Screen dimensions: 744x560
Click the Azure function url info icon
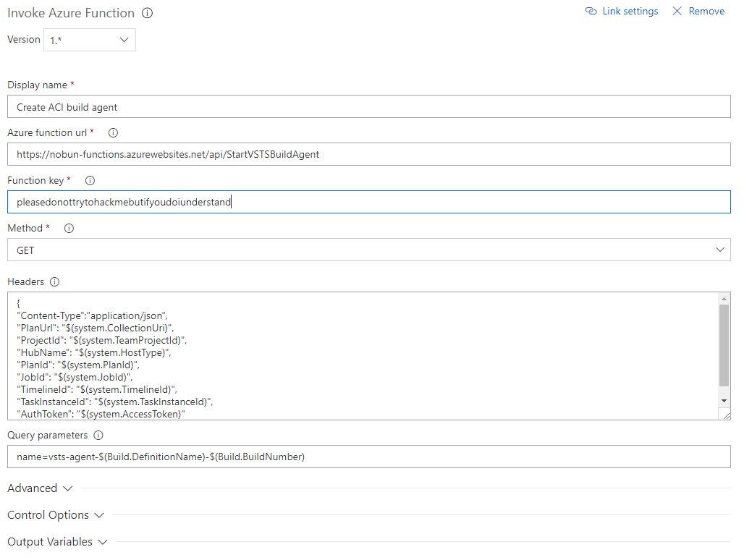click(x=113, y=132)
